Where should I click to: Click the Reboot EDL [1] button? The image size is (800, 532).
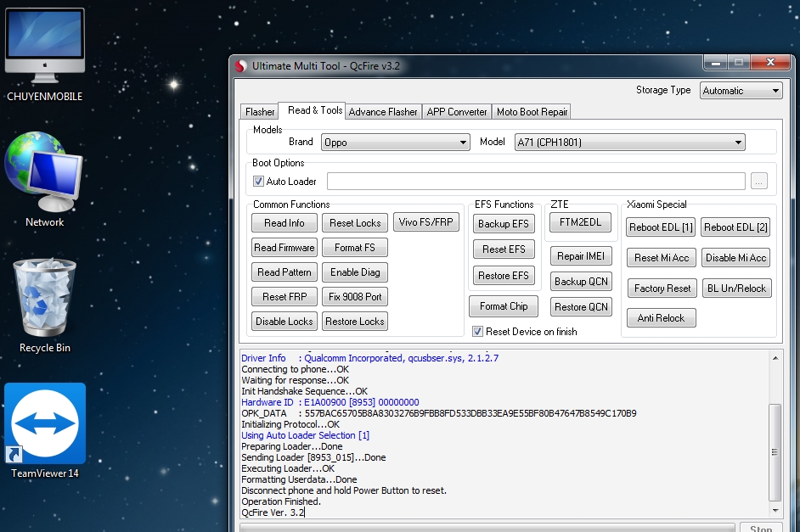click(661, 227)
